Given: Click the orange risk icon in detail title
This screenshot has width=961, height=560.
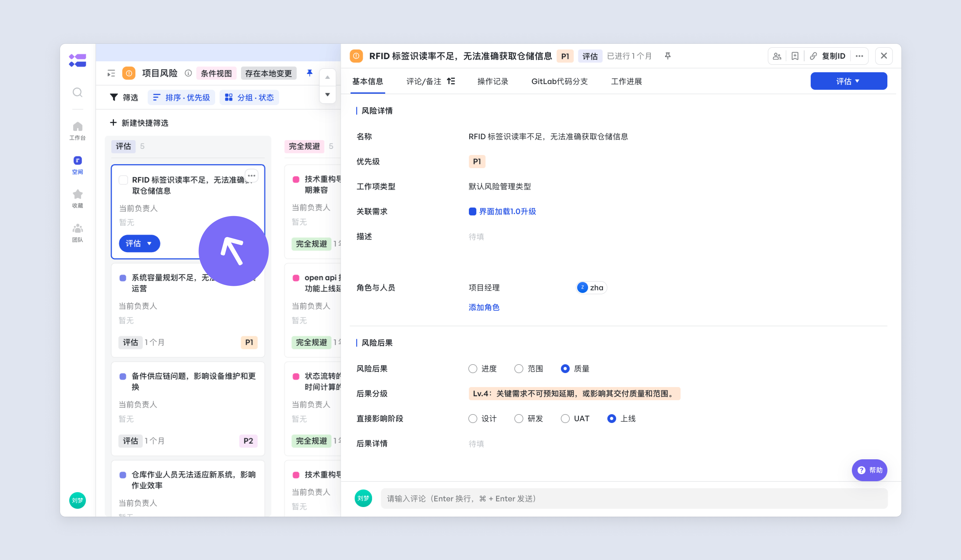Looking at the screenshot, I should (356, 56).
